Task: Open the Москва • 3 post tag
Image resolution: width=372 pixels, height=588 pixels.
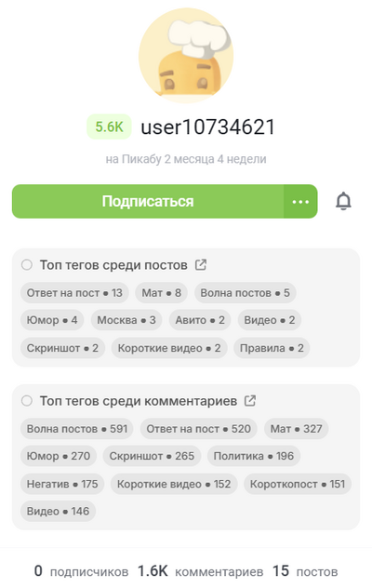Action: pyautogui.click(x=126, y=320)
